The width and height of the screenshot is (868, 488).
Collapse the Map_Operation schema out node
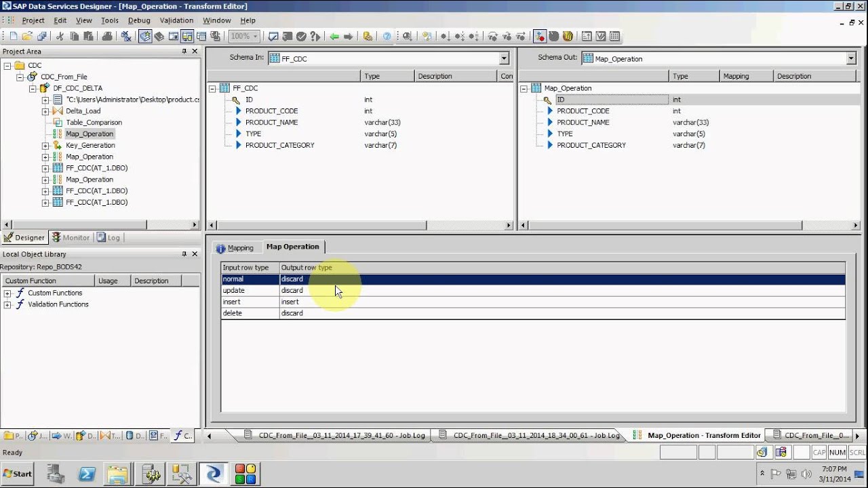pyautogui.click(x=524, y=89)
